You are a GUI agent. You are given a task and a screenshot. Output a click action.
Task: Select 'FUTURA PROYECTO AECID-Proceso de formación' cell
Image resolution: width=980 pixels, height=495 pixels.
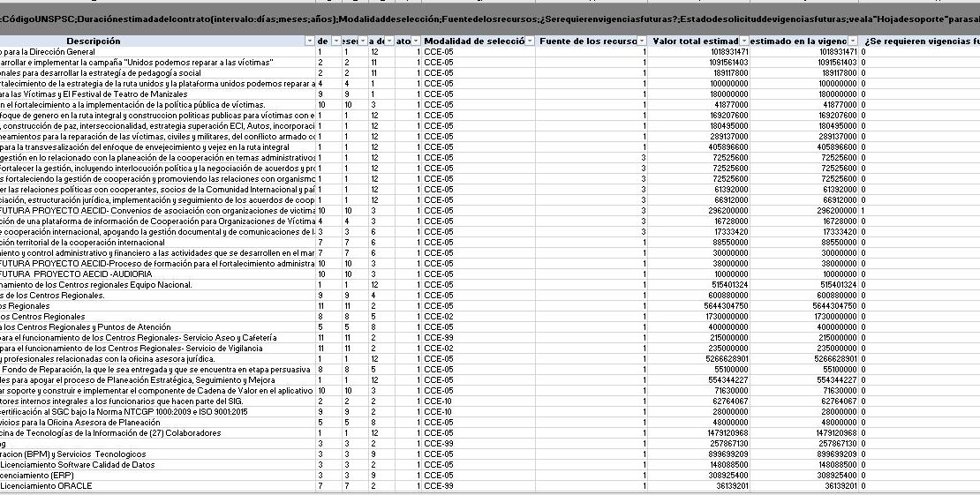click(157, 264)
